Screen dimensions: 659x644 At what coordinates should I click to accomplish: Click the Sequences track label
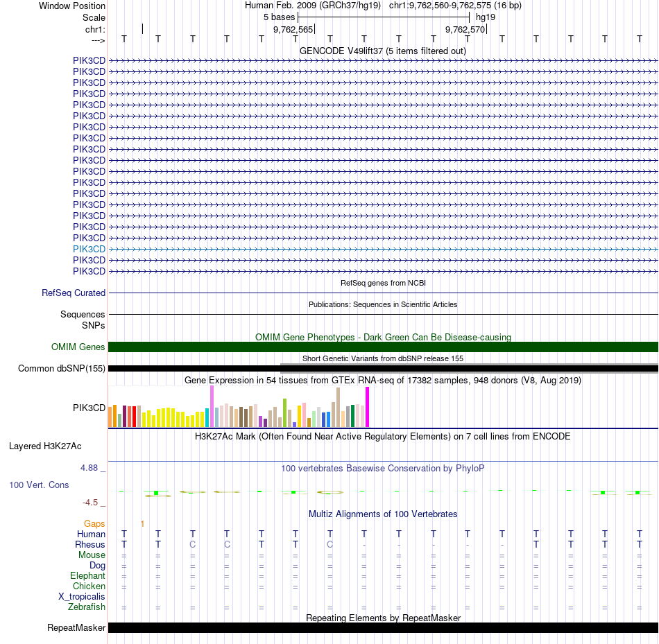point(83,314)
